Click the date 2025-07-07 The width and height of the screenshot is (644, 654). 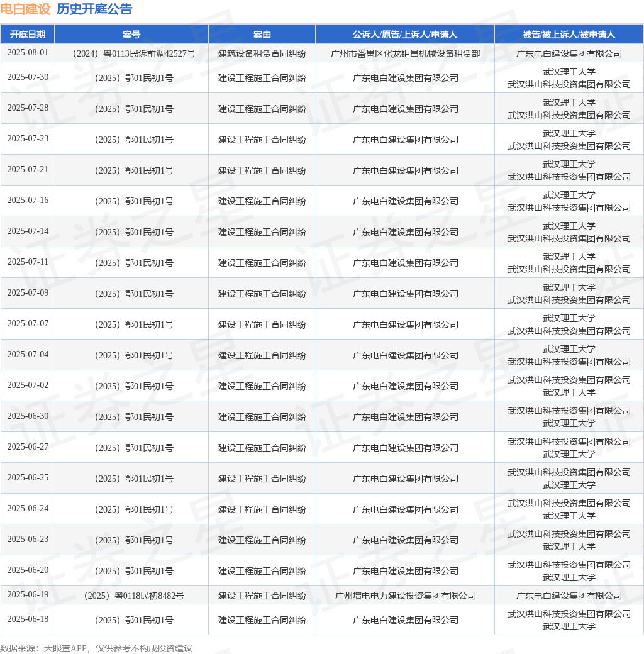[x=28, y=324]
